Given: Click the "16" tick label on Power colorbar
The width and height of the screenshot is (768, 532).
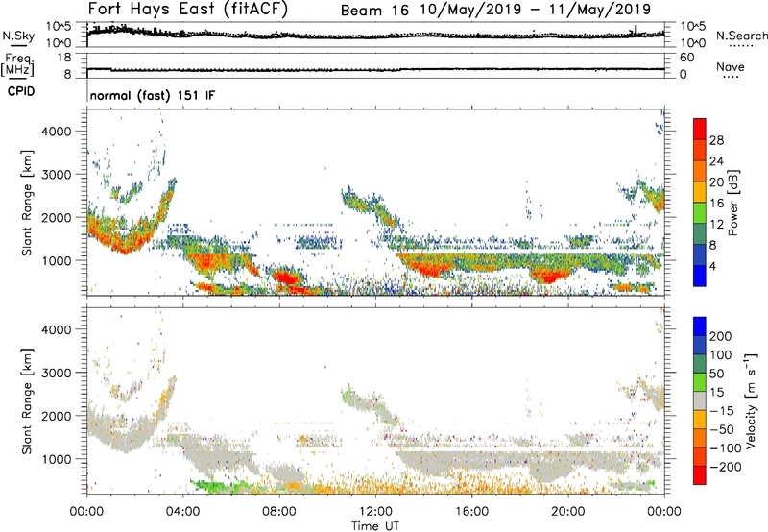Looking at the screenshot, I should point(716,204).
